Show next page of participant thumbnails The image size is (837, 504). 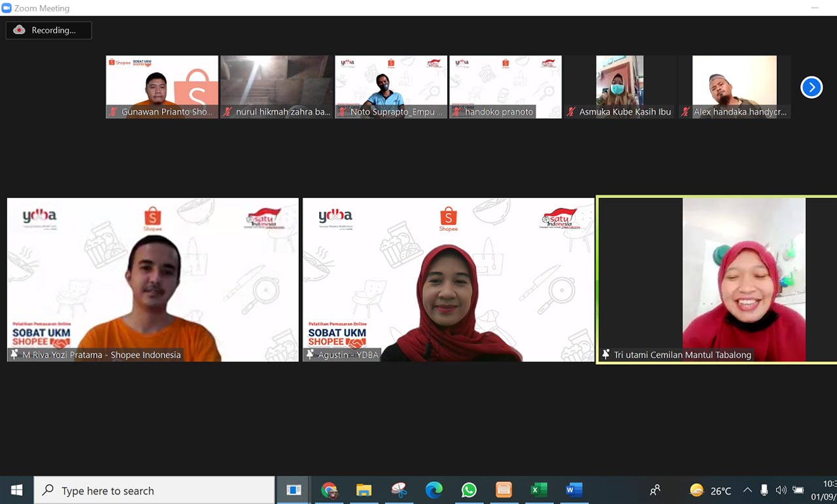coord(811,87)
